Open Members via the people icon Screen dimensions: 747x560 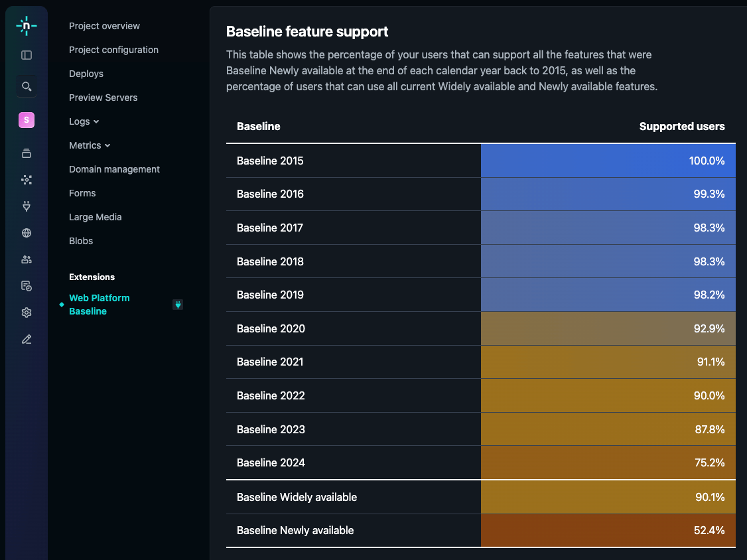pyautogui.click(x=26, y=259)
